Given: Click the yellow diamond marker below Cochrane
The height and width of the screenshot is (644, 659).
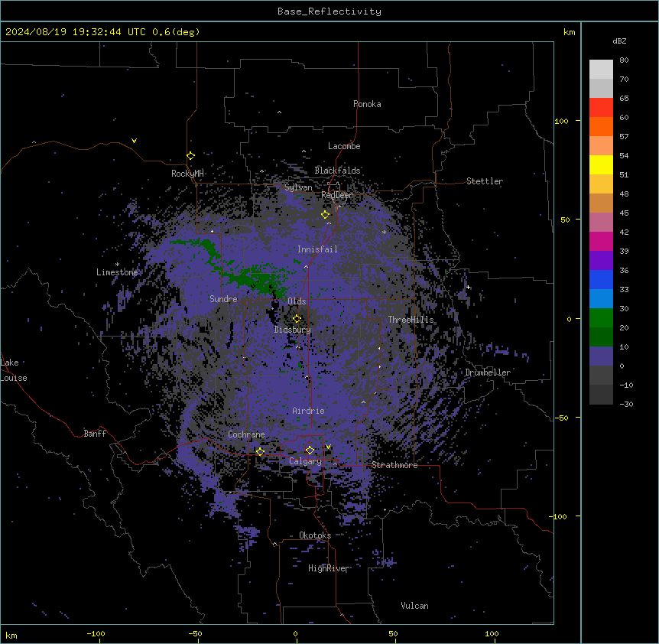Looking at the screenshot, I should [260, 451].
